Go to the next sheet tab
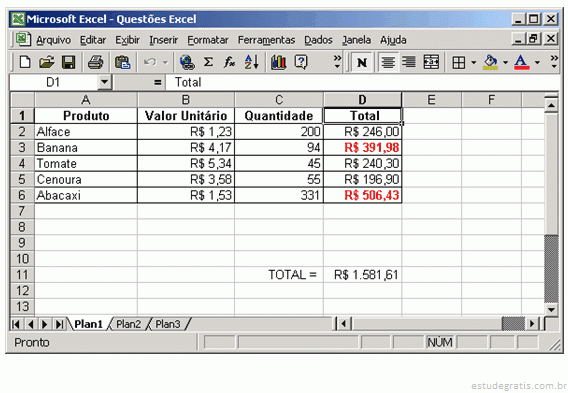 point(45,324)
